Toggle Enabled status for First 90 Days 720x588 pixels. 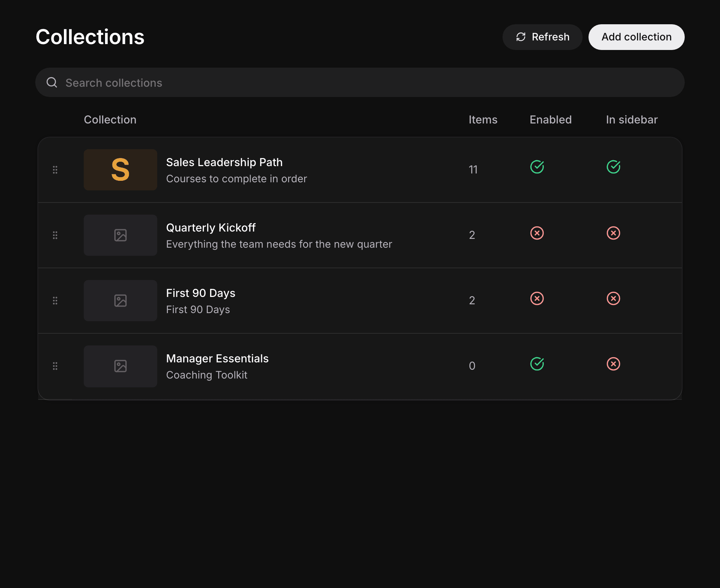pos(537,298)
